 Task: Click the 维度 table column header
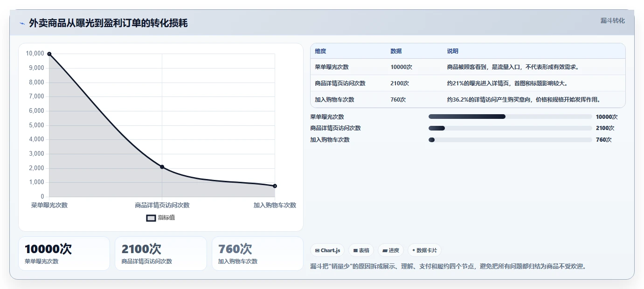pyautogui.click(x=320, y=51)
